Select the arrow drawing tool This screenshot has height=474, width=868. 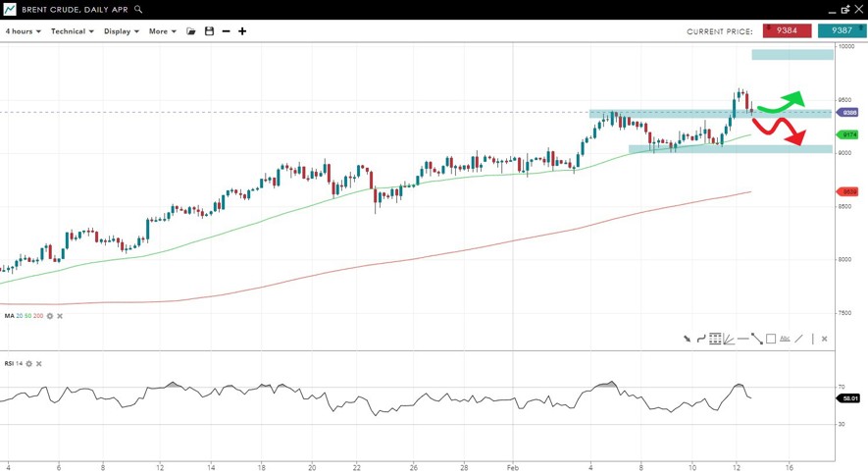[x=687, y=339]
